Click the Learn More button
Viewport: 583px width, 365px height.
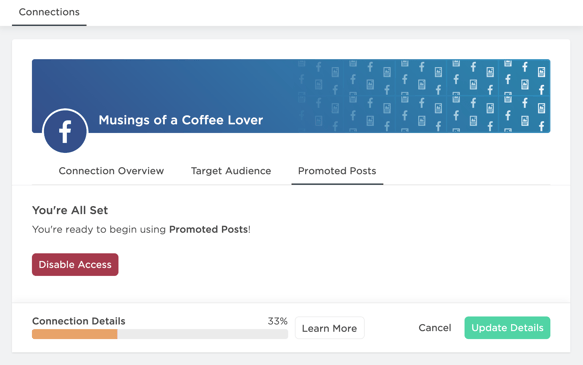tap(329, 328)
